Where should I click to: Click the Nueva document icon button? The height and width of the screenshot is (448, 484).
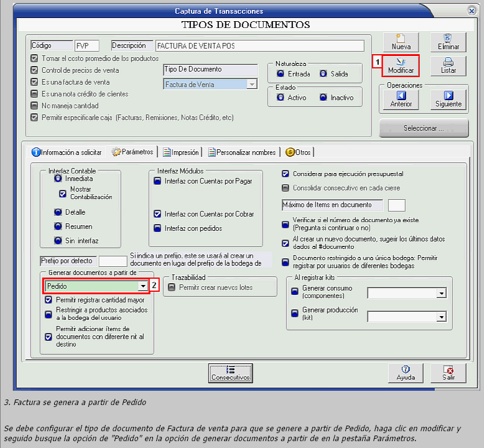401,42
